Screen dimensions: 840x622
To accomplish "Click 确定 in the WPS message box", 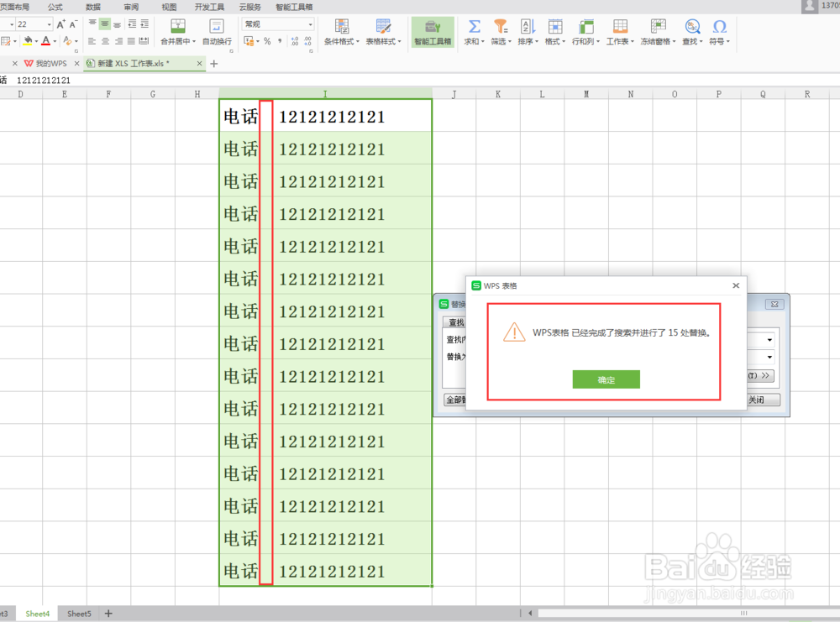I will (x=606, y=379).
